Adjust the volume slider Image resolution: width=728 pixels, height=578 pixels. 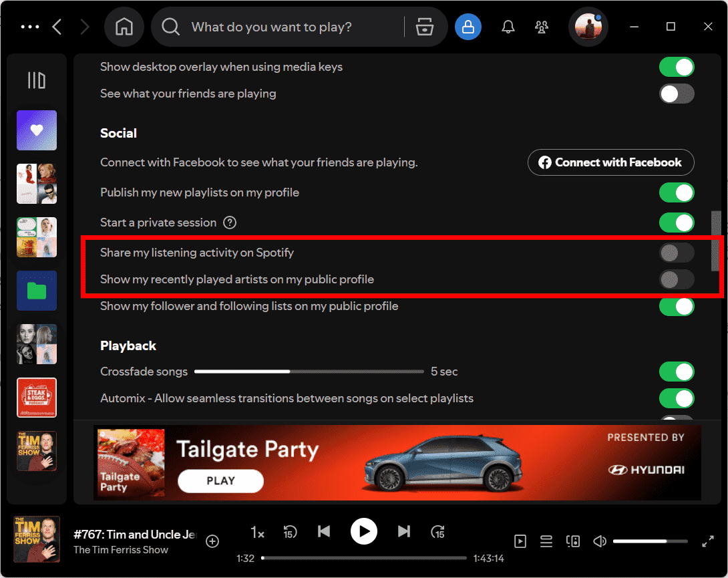(650, 541)
